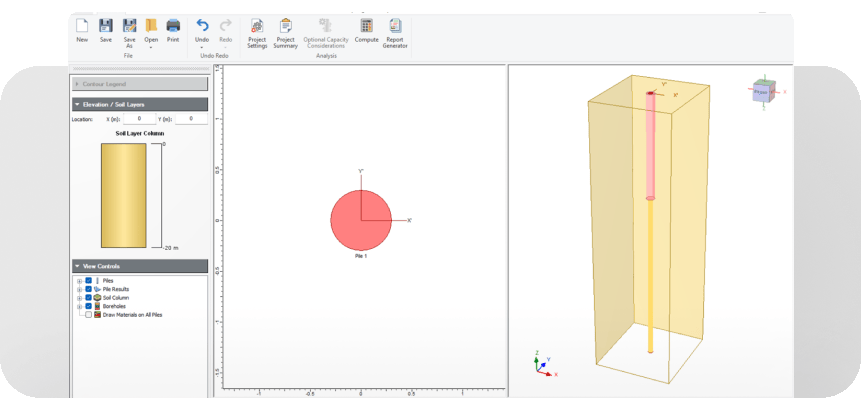Click the Soil Column tree label
The image size is (861, 398).
[116, 298]
